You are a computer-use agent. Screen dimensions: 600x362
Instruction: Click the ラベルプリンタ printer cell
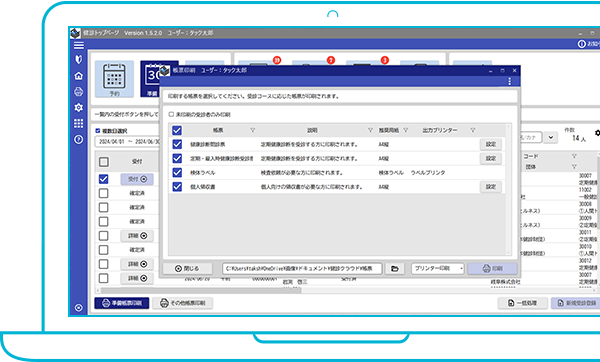click(x=428, y=173)
